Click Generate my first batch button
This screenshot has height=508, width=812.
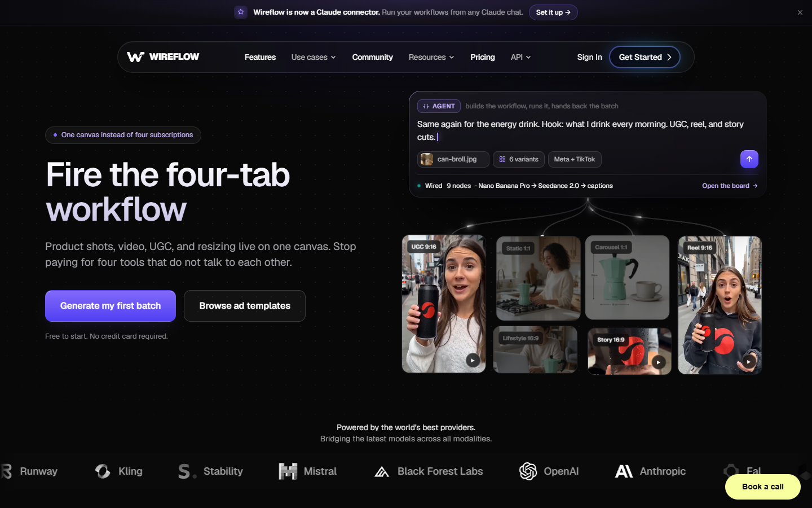(111, 306)
